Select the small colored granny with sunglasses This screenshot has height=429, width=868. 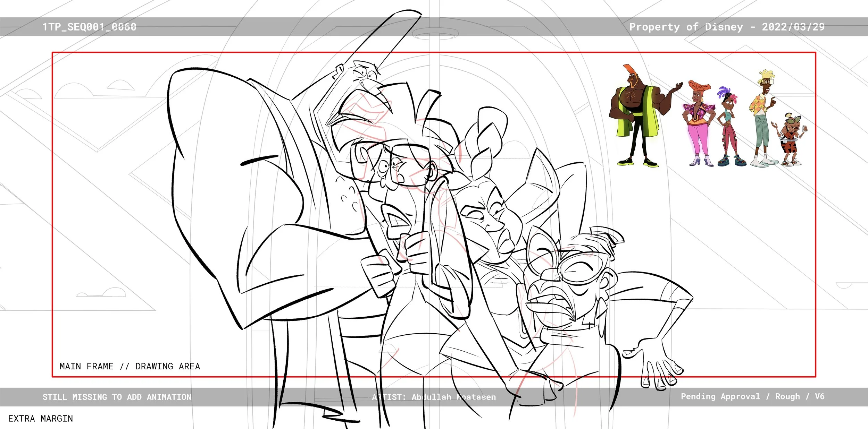pyautogui.click(x=791, y=139)
